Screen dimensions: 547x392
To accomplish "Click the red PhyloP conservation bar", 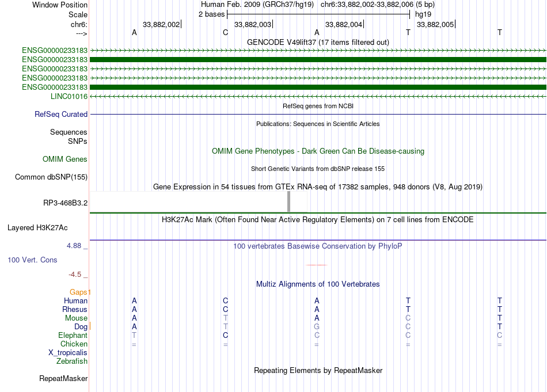I will coord(317,265).
